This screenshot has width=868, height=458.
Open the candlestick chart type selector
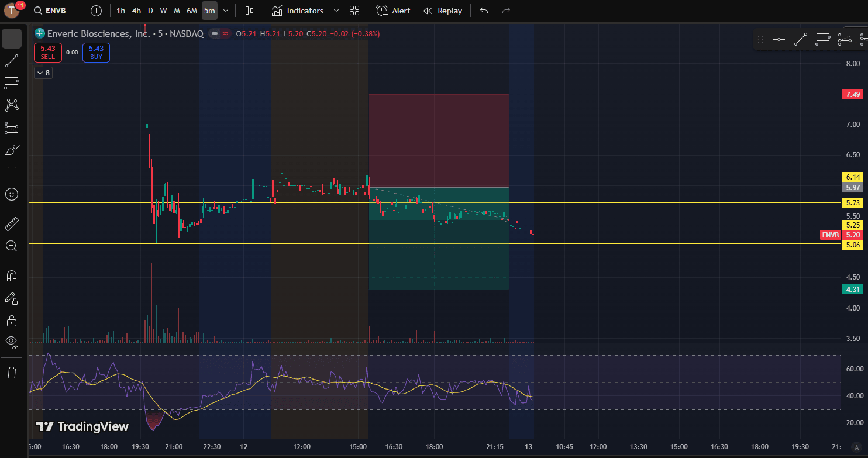coord(250,11)
